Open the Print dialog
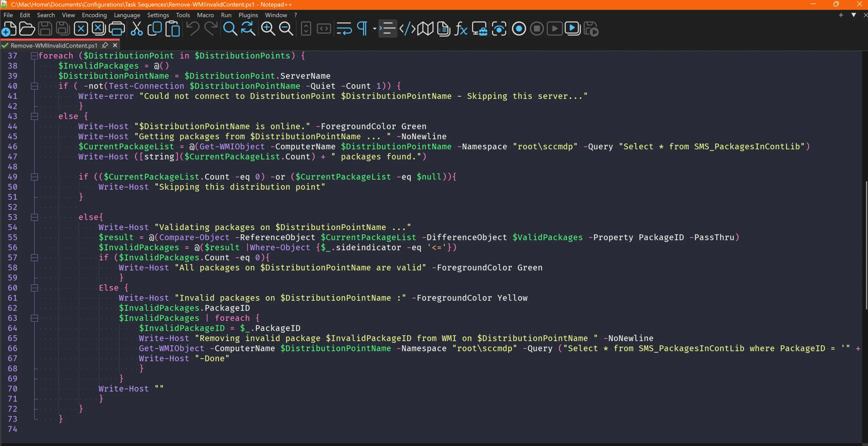 [117, 28]
